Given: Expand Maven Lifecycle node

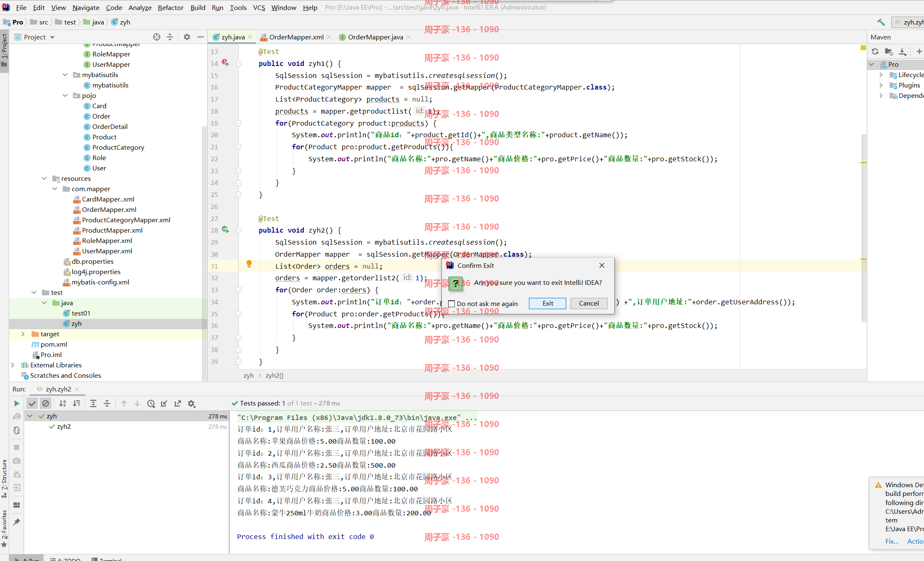Looking at the screenshot, I should tap(881, 75).
